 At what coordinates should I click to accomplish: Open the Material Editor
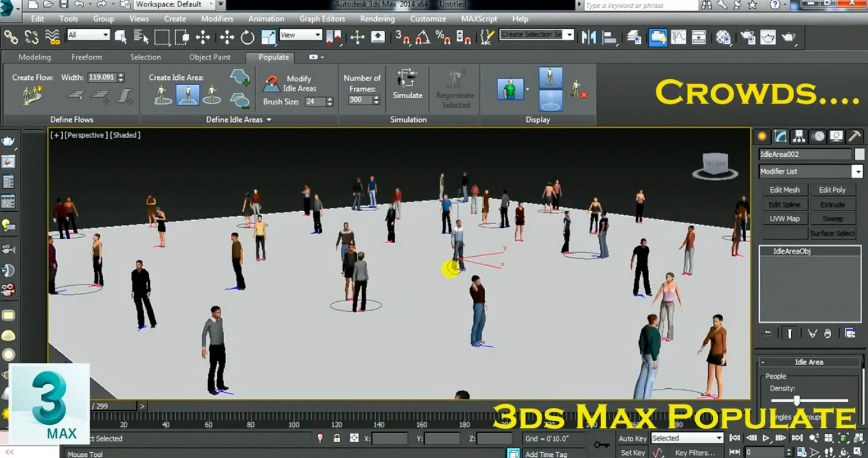click(x=723, y=37)
